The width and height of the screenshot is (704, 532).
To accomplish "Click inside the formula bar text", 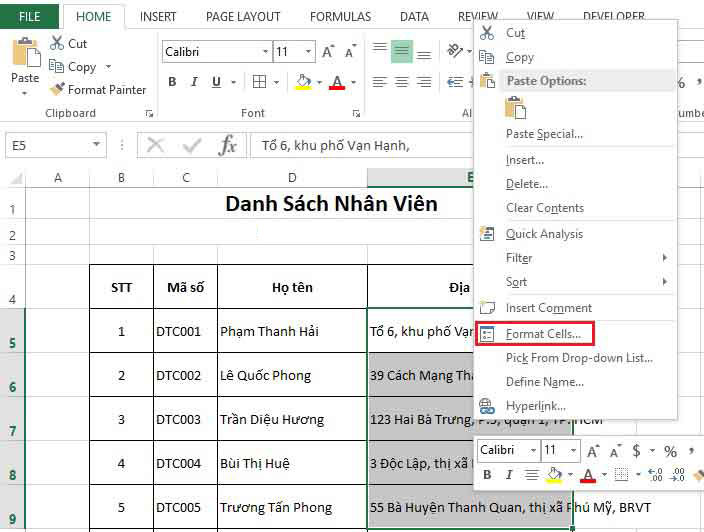I will coord(335,145).
